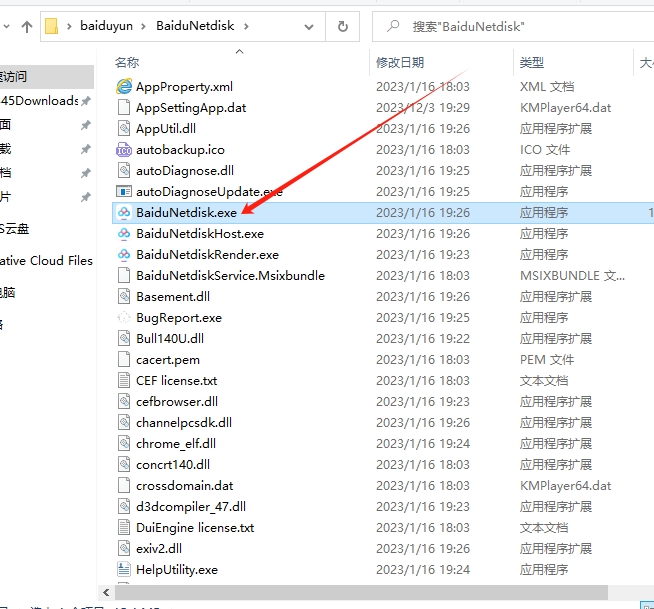The image size is (654, 609).
Task: Select the BugReport.exe file name
Action: coord(179,318)
